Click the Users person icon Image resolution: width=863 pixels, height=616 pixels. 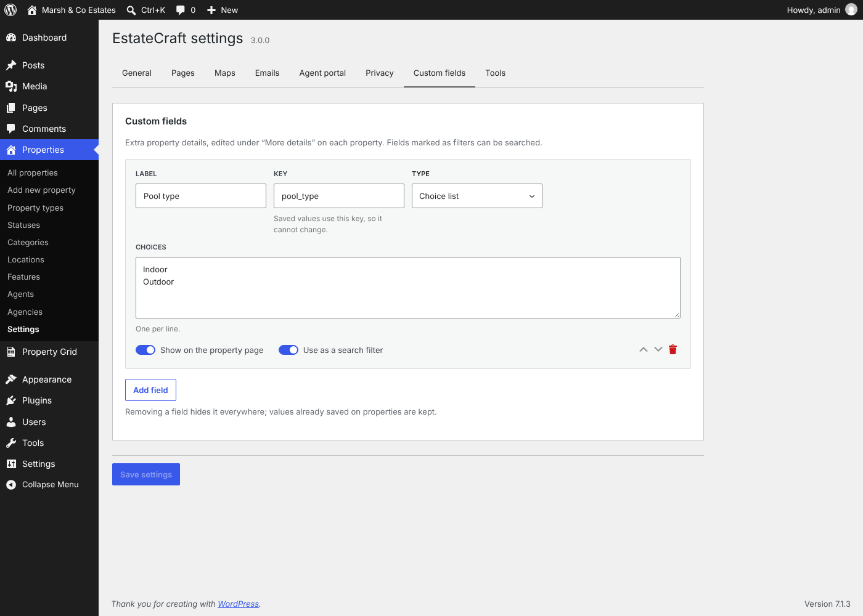pyautogui.click(x=11, y=422)
